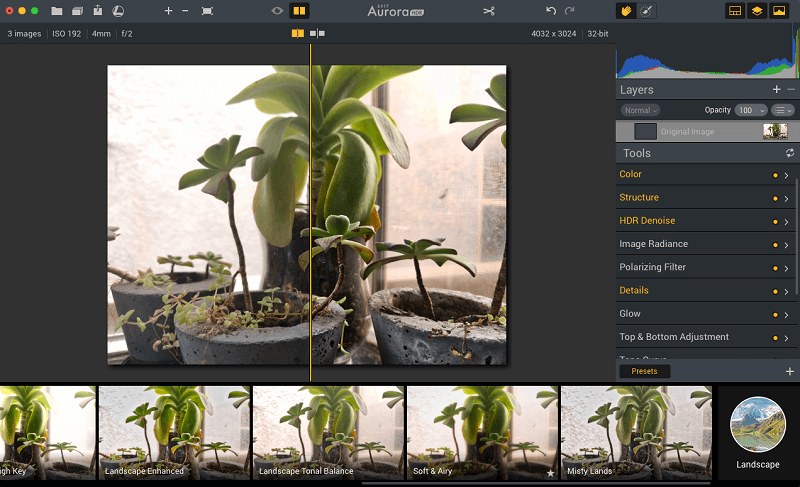Click the Color section label
The image size is (800, 487).
tap(630, 174)
